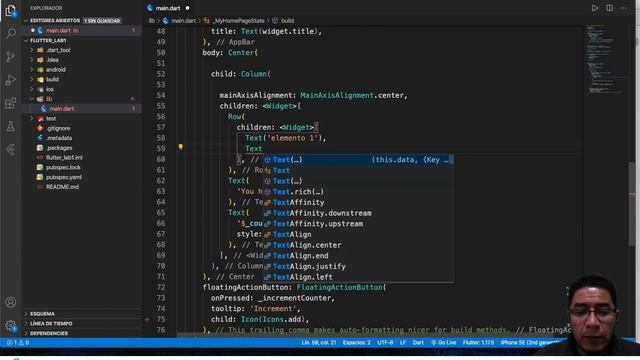This screenshot has height=360, width=640.
Task: Open pubspec.yaml file
Action: tap(64, 177)
